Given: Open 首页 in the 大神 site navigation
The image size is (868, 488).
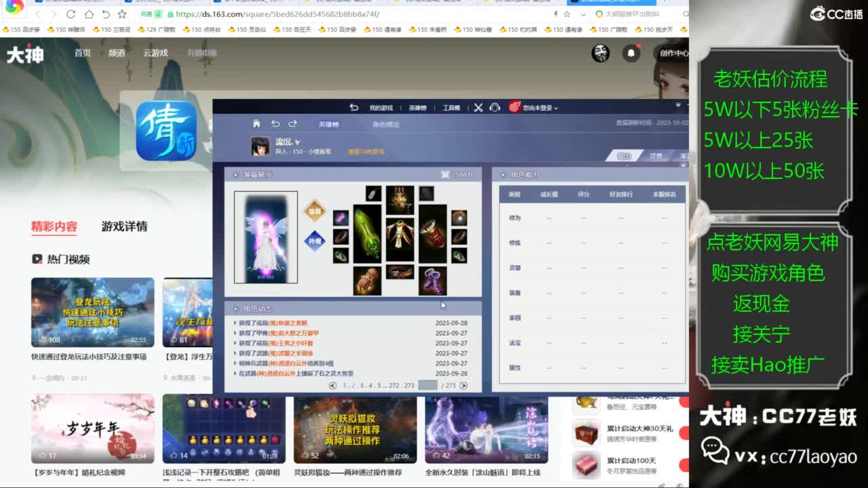Looking at the screenshot, I should point(83,53).
